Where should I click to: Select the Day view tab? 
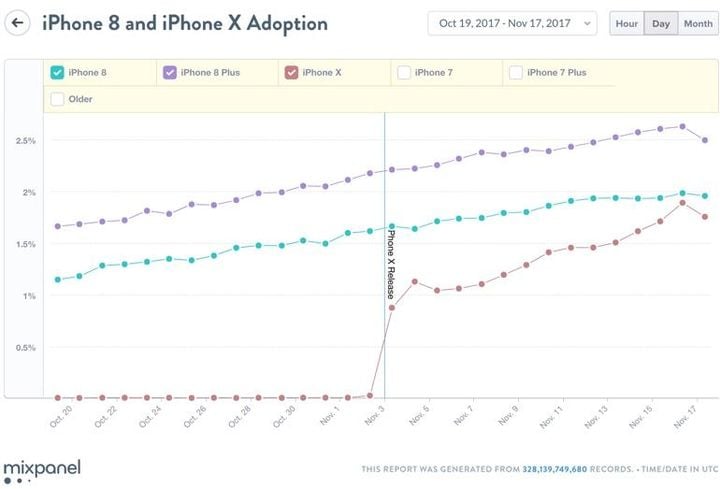tap(661, 23)
